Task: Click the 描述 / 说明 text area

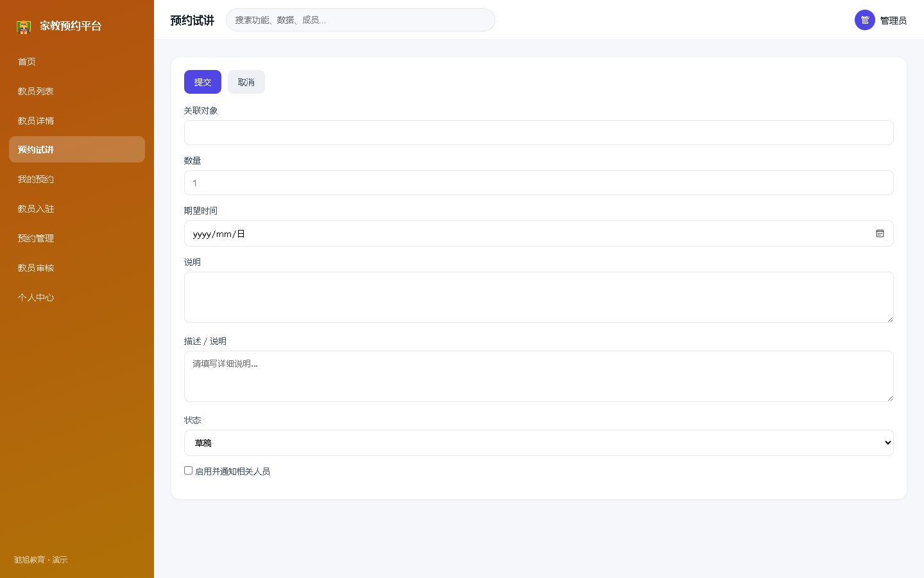Action: [x=539, y=376]
